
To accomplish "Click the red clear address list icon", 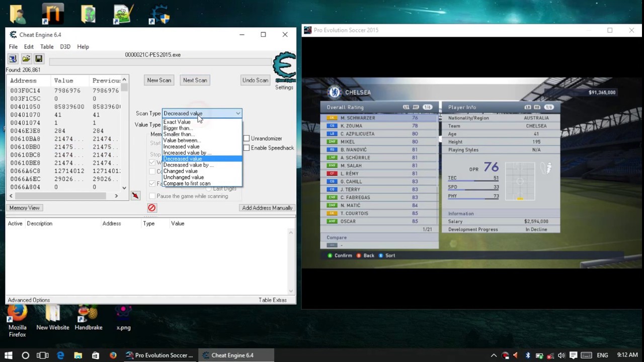I will point(152,208).
